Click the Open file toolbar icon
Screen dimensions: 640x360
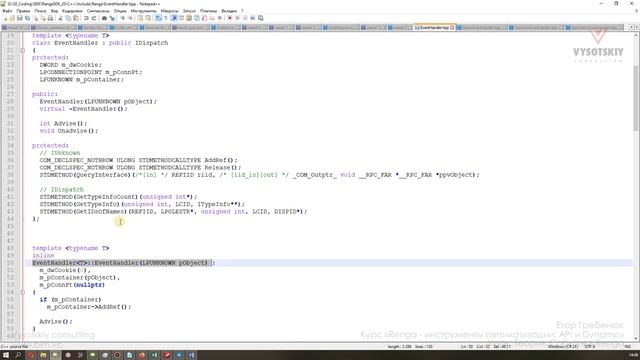(12, 18)
